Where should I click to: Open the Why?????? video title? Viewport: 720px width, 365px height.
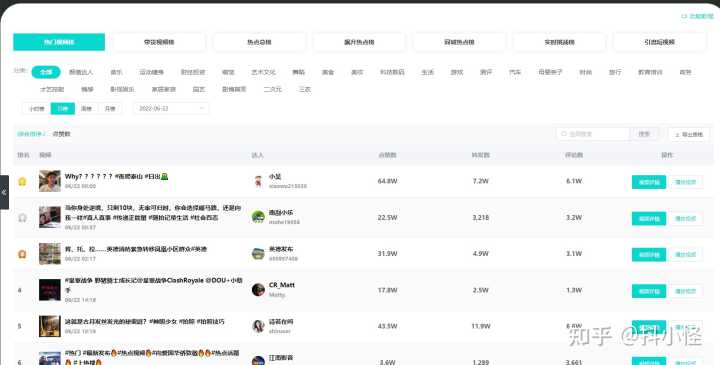coord(117,176)
